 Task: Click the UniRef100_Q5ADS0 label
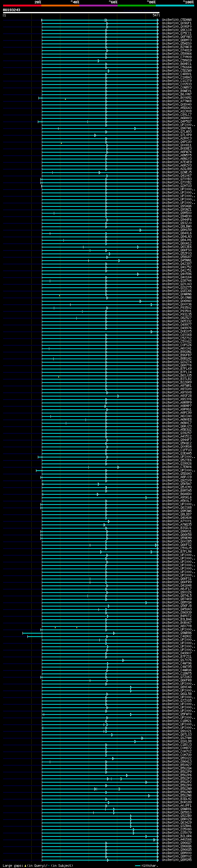pos(177,43)
